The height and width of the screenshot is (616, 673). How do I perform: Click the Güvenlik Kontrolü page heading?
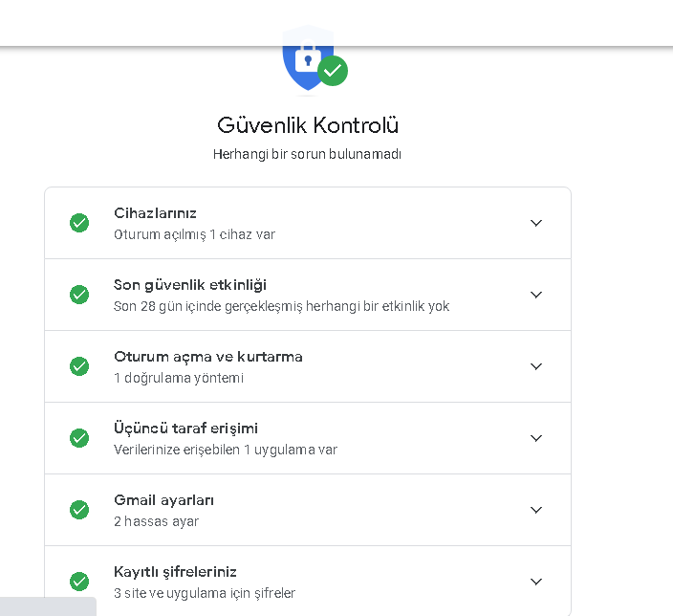(308, 125)
